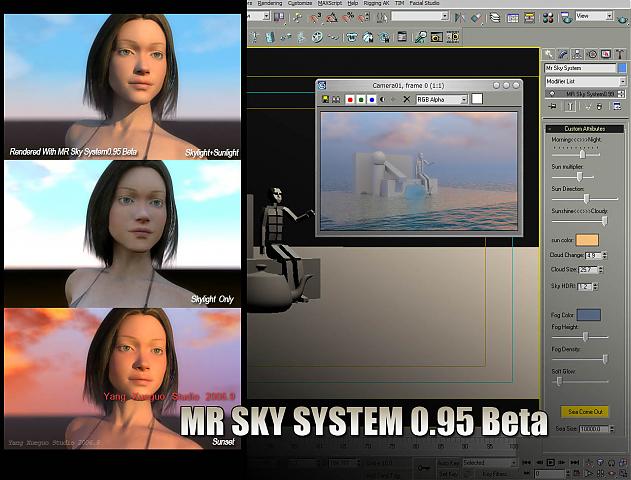Click the Sea Come Out button
Viewport: 631px width, 480px height.
(x=585, y=412)
